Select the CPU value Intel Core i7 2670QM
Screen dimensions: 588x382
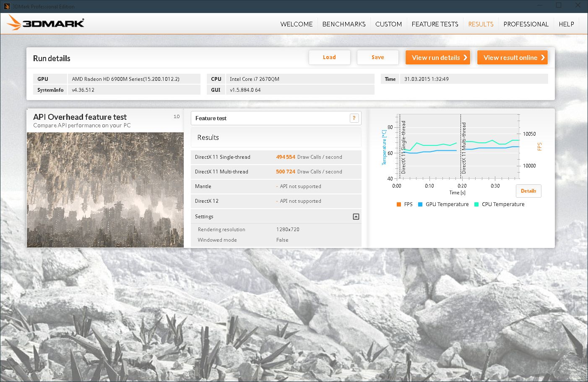254,79
